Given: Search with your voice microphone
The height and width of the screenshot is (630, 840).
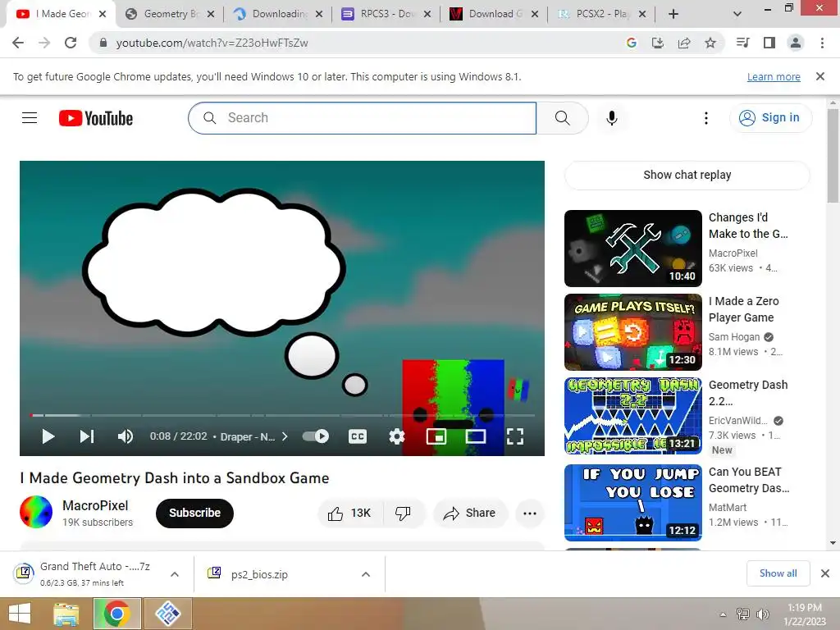Looking at the screenshot, I should (612, 118).
